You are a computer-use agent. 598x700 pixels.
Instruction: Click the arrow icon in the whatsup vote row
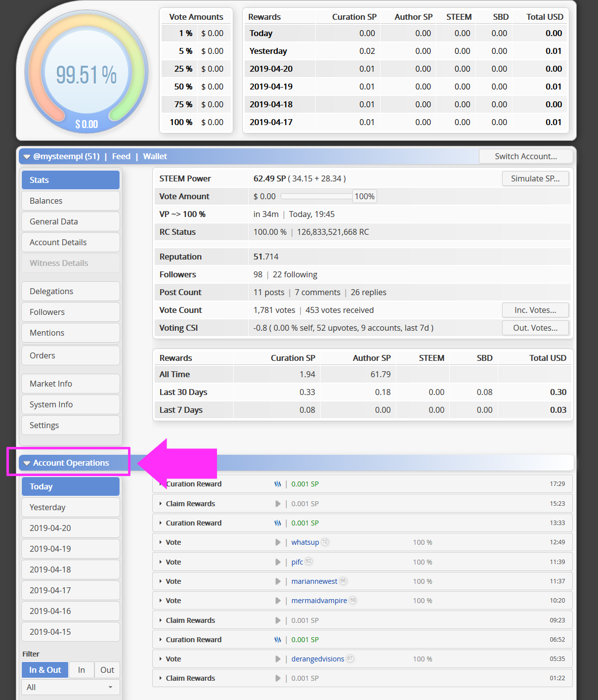(278, 542)
